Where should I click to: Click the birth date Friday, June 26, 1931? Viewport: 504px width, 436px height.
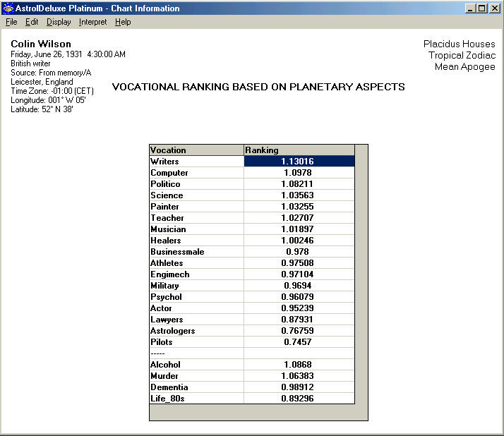(47, 54)
